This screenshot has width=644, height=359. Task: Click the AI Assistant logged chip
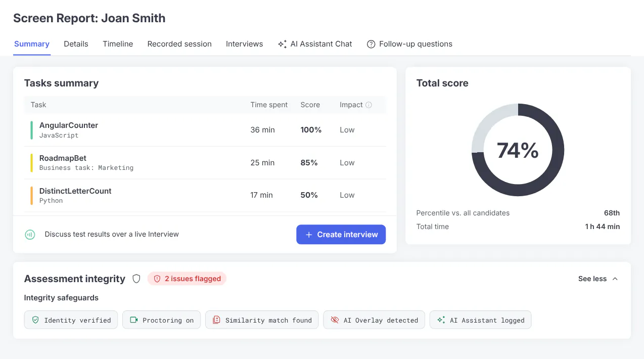480,320
